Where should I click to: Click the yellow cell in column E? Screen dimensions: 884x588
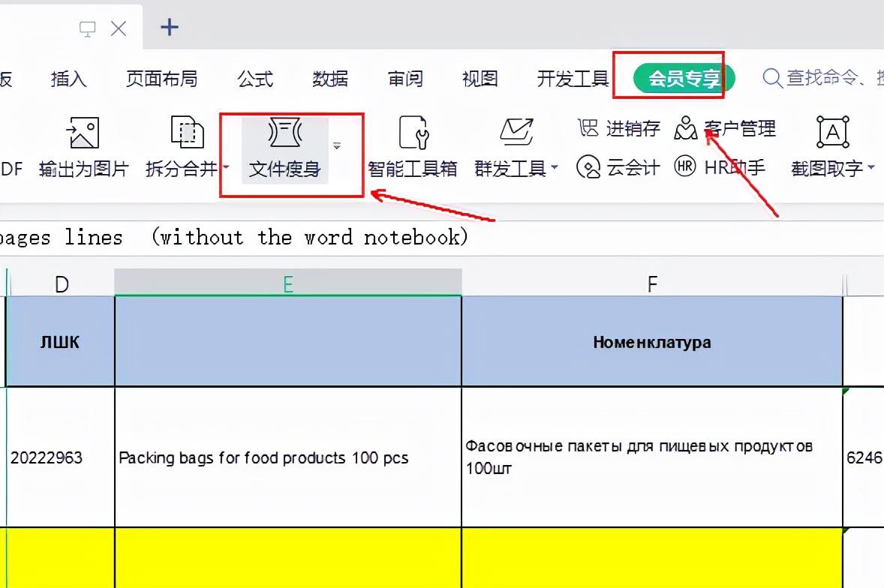pyautogui.click(x=288, y=558)
